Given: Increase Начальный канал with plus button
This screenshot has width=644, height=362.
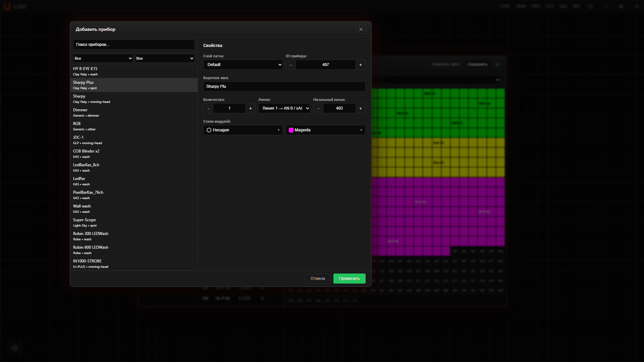Looking at the screenshot, I should click(361, 108).
